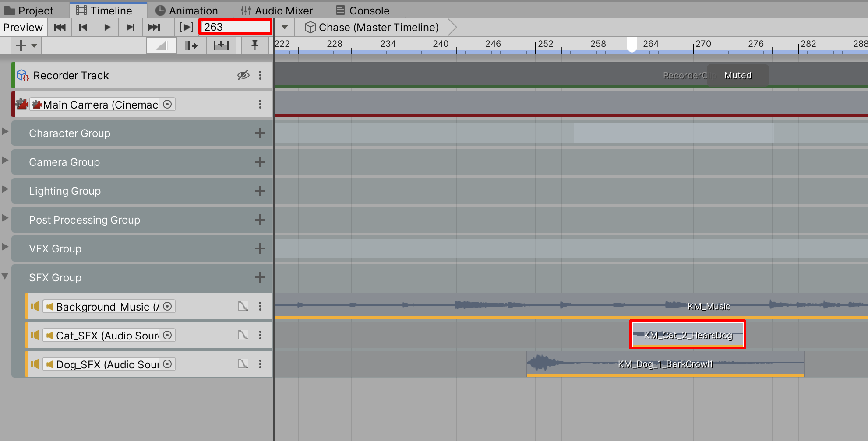Open Main Camera track options menu

pyautogui.click(x=260, y=104)
